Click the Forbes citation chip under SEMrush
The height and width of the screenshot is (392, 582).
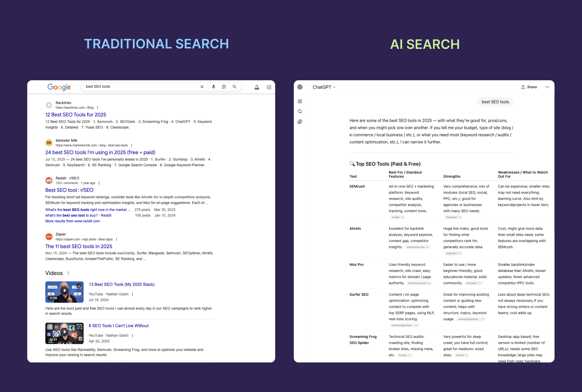click(x=398, y=217)
